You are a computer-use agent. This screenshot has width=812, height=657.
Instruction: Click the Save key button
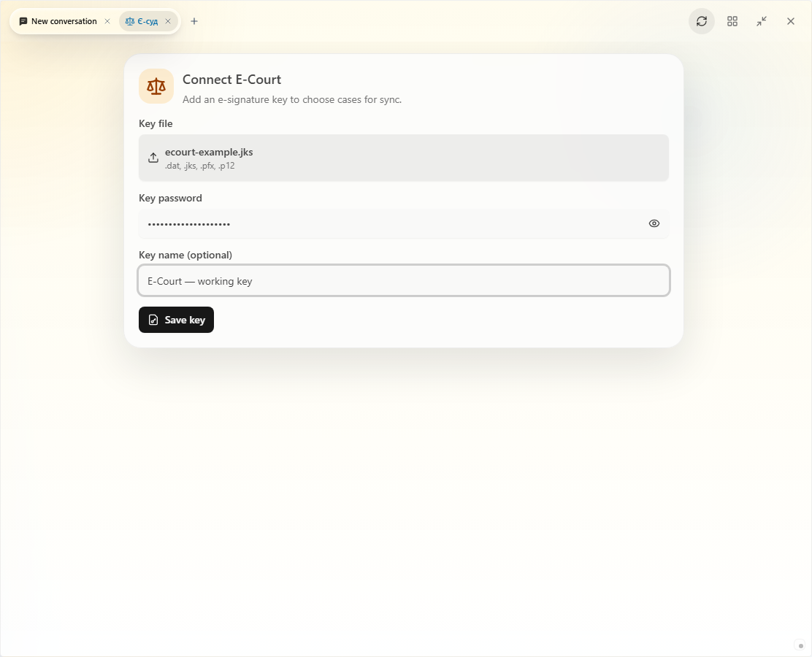click(x=176, y=320)
